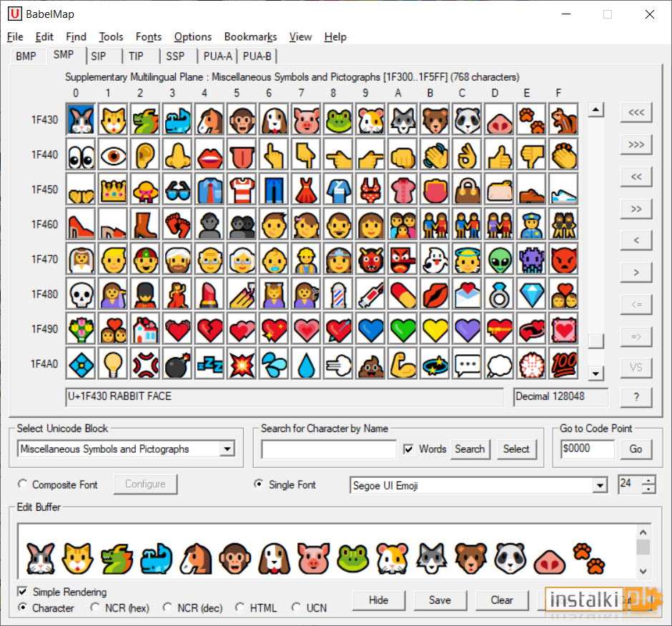Open the Bookmarks menu

point(250,37)
